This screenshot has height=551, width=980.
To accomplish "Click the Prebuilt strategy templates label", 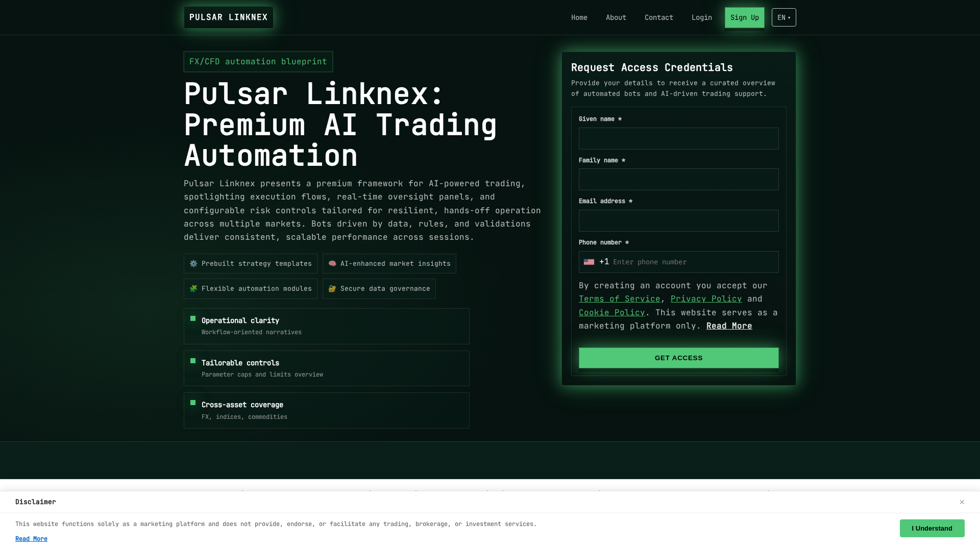I will (x=256, y=264).
